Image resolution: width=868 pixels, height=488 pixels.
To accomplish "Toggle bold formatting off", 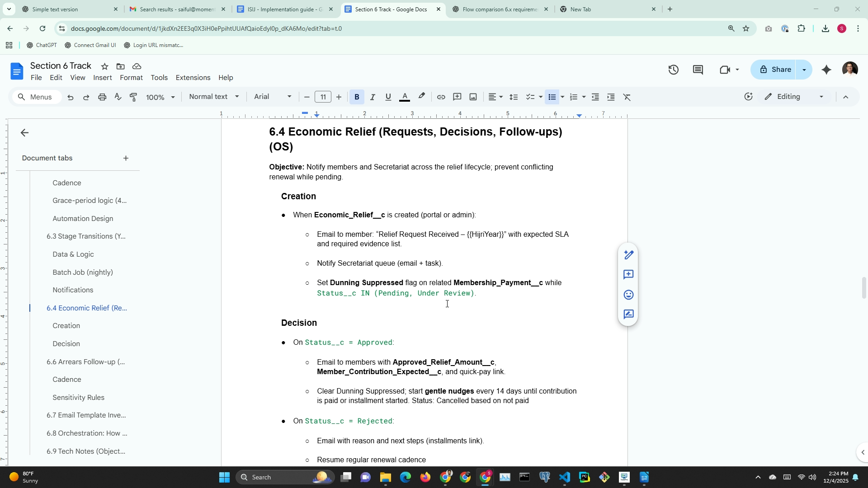I will pos(357,97).
